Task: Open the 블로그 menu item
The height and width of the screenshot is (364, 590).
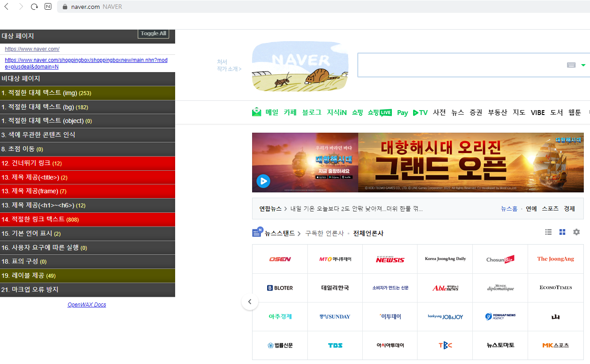Action: (x=312, y=112)
